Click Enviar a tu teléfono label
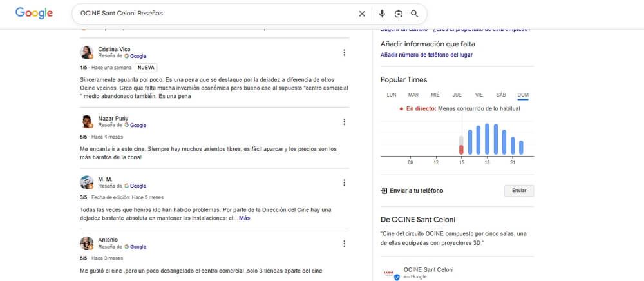This screenshot has height=281, width=644. click(x=417, y=191)
